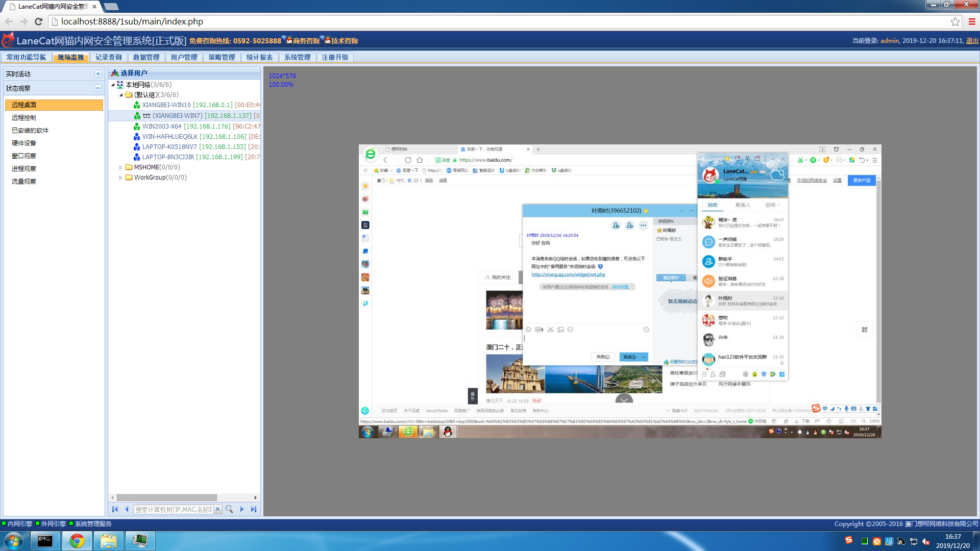Open the monitor app taskbar icon
The height and width of the screenshot is (551, 980).
coord(140,541)
